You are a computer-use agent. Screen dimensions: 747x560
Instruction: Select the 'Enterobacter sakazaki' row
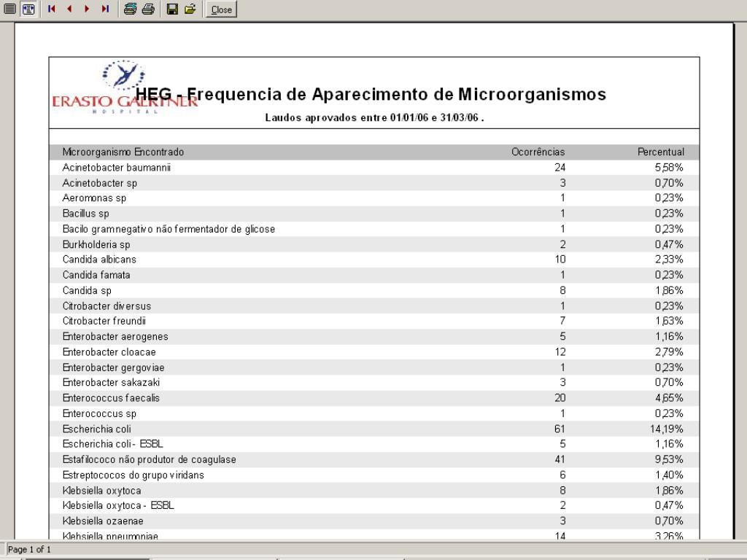[x=374, y=382]
